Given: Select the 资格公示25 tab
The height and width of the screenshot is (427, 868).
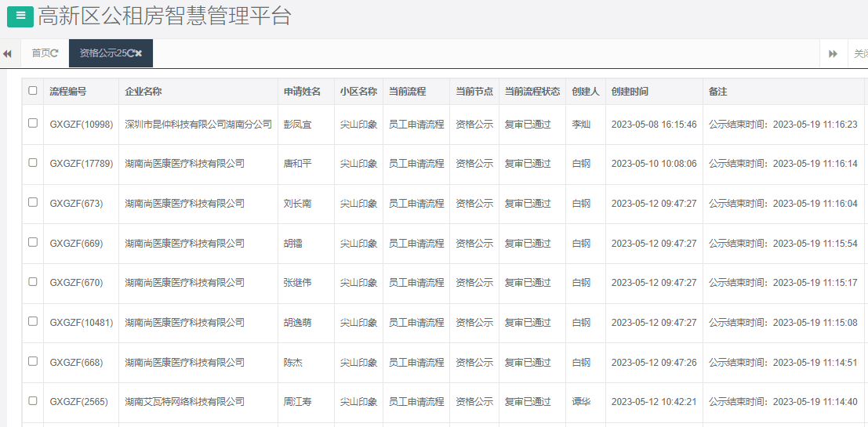Looking at the screenshot, I should (111, 53).
